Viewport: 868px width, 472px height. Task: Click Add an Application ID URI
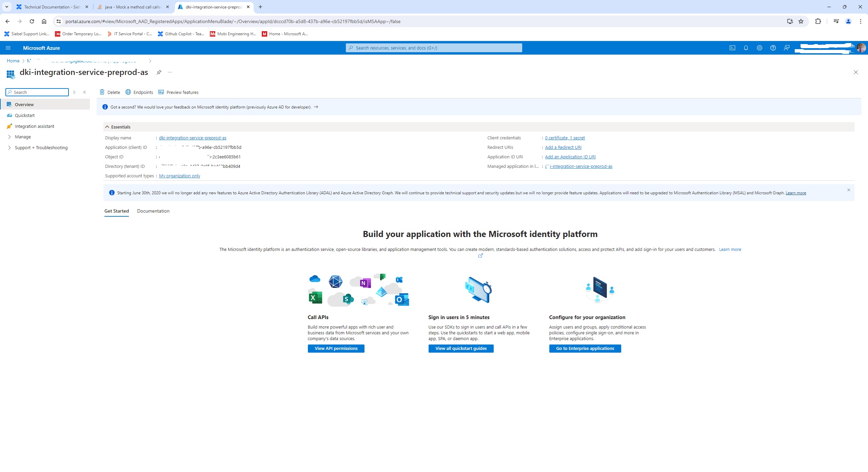pyautogui.click(x=570, y=157)
